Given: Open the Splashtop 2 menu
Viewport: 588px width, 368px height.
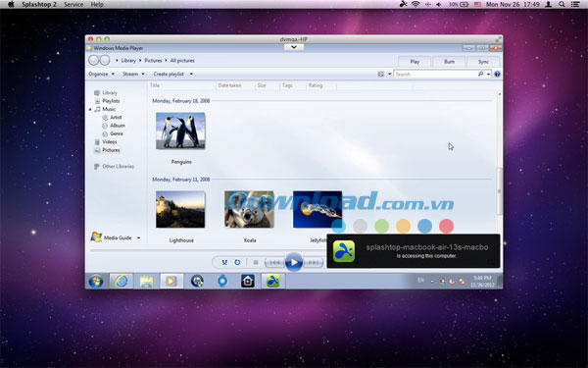Looking at the screenshot, I should (x=39, y=5).
